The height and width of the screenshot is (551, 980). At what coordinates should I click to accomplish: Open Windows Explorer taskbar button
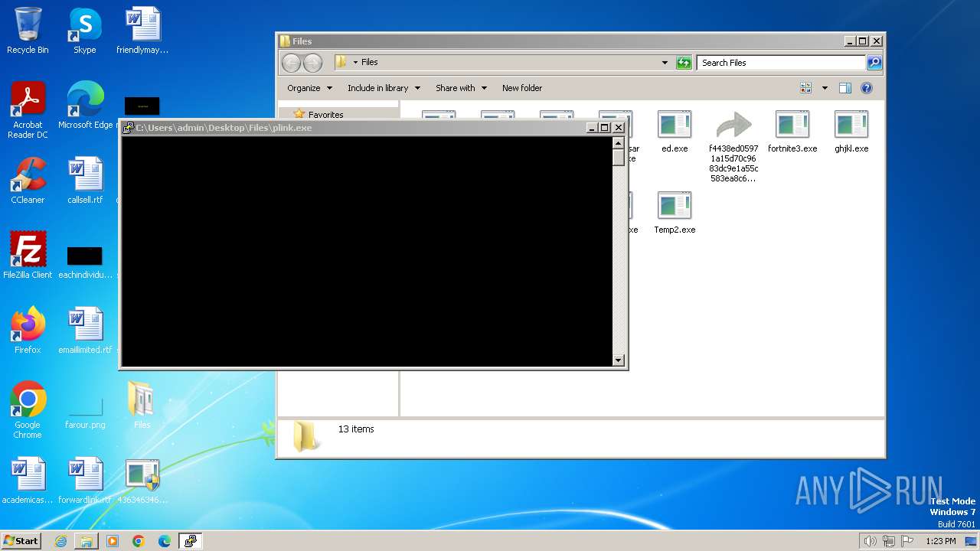click(87, 541)
